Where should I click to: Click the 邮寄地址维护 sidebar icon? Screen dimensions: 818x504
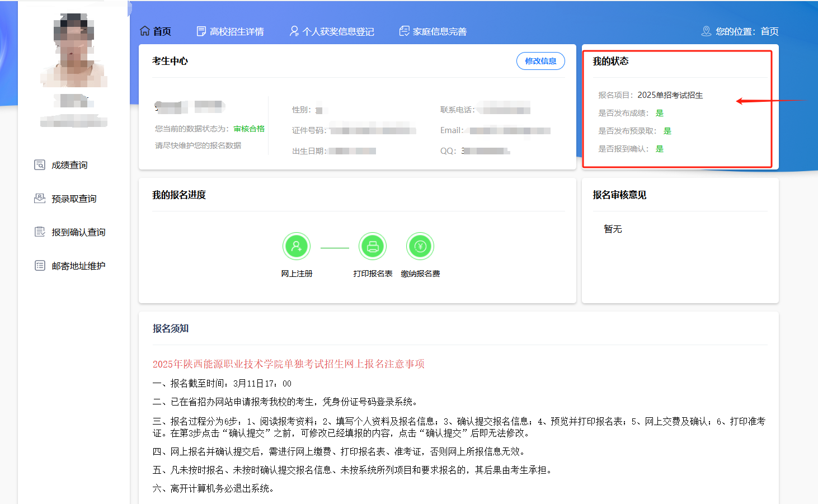(x=40, y=265)
